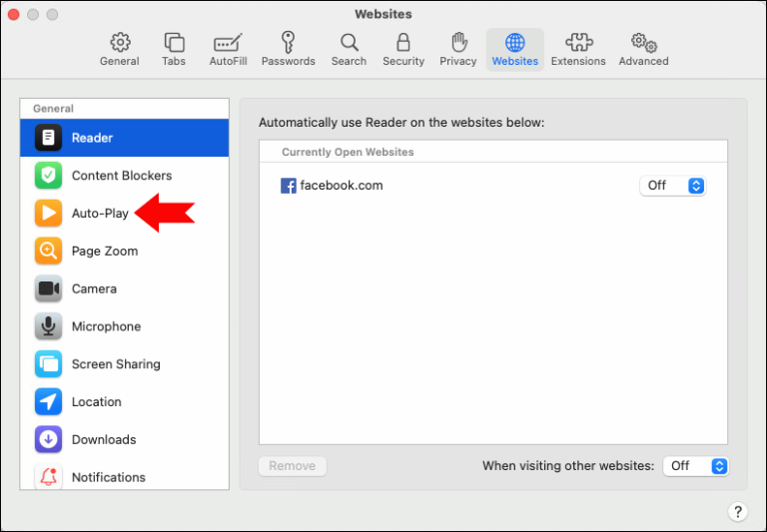This screenshot has width=767, height=532.
Task: Click the Page Zoom magnifier icon
Action: coord(48,251)
